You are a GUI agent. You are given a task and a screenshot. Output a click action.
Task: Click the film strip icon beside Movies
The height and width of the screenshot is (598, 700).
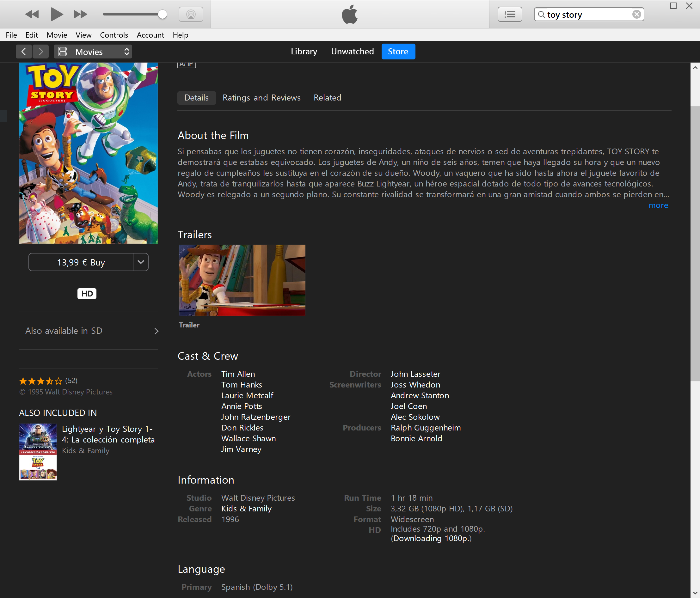tap(63, 52)
